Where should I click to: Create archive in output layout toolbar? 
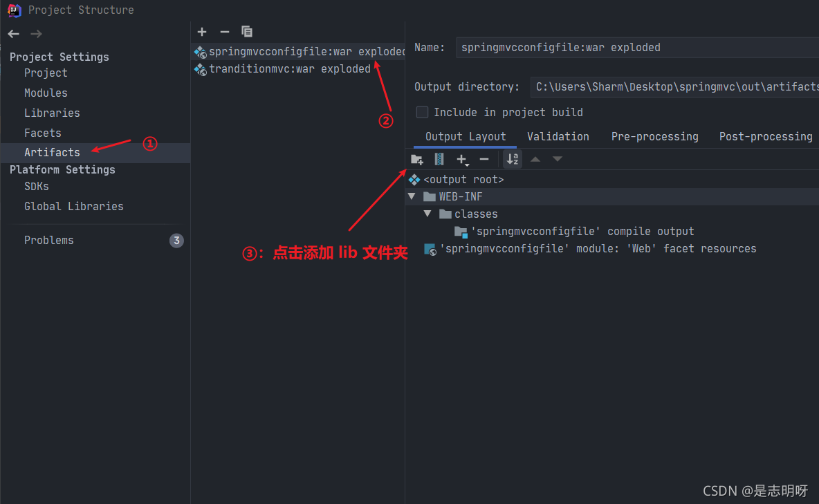(x=439, y=159)
